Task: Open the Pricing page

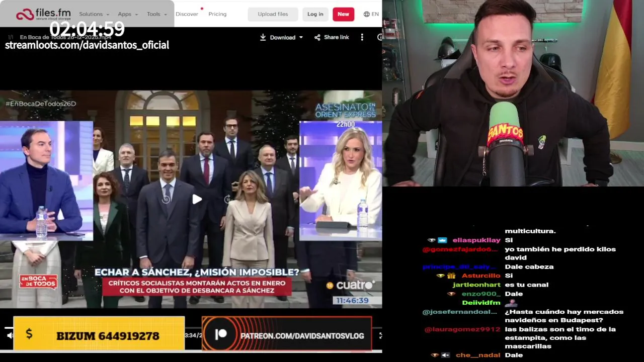Action: click(217, 14)
